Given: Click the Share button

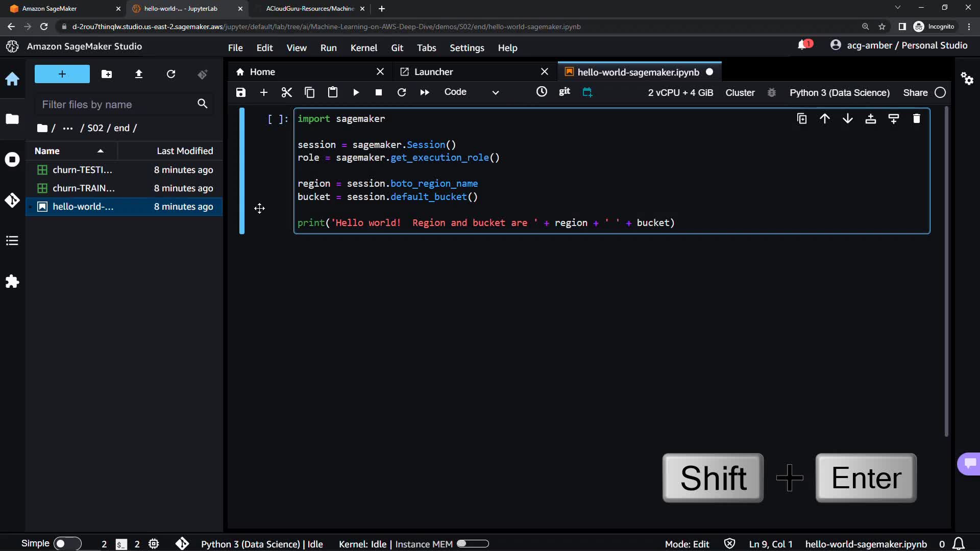Looking at the screenshot, I should pyautogui.click(x=915, y=93).
